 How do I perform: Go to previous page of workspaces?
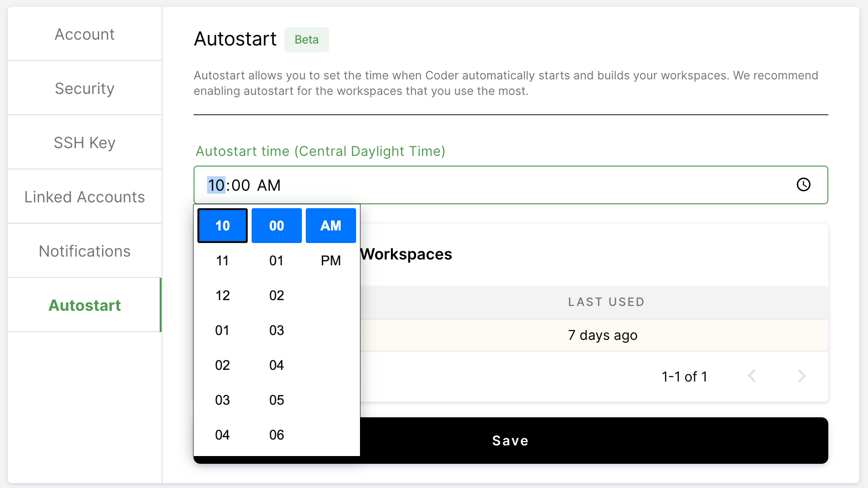[x=752, y=376]
